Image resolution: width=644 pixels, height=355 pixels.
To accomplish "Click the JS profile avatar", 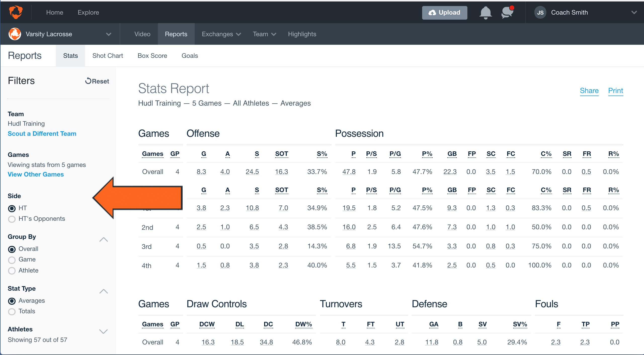I will [540, 12].
